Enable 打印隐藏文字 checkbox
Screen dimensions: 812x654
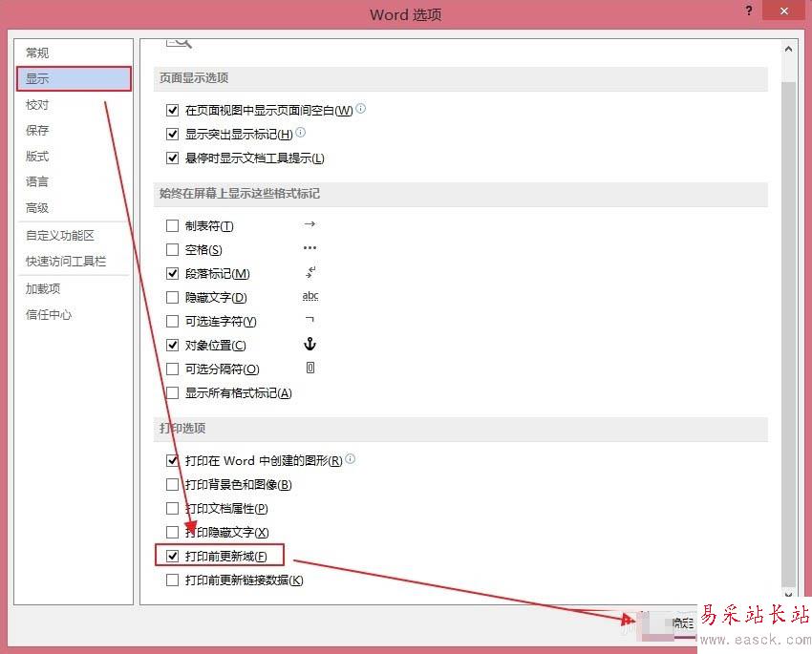pos(173,532)
